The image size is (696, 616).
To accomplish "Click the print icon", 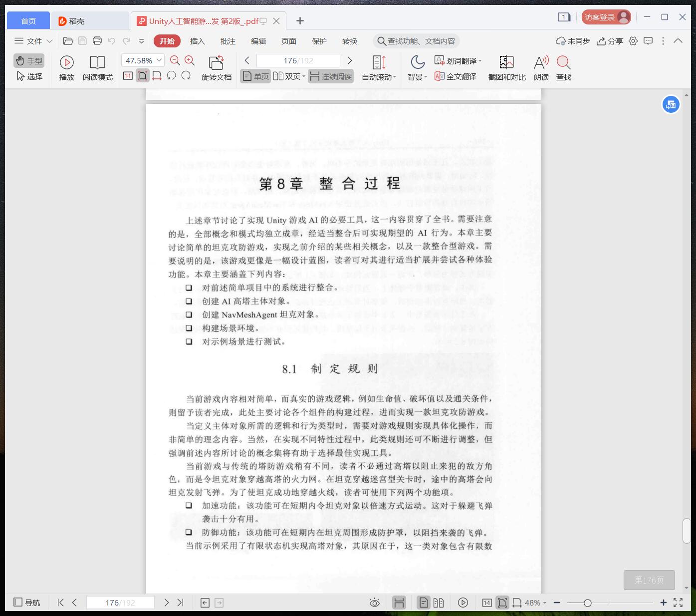I will click(x=97, y=41).
